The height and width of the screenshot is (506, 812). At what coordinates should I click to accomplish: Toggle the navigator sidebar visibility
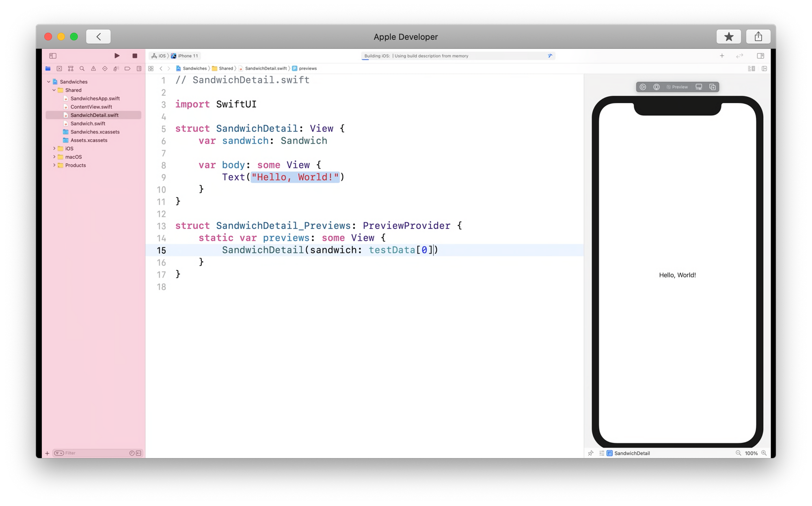pos(53,56)
